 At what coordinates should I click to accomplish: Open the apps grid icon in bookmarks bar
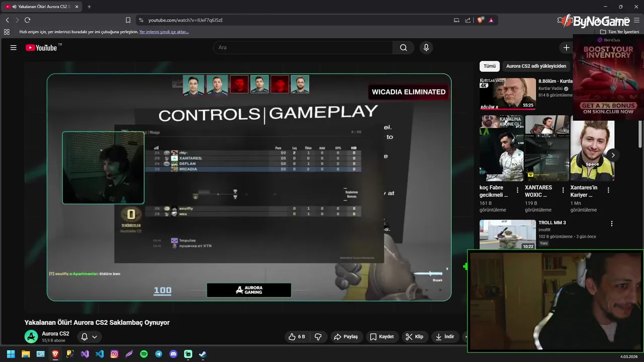[7, 32]
